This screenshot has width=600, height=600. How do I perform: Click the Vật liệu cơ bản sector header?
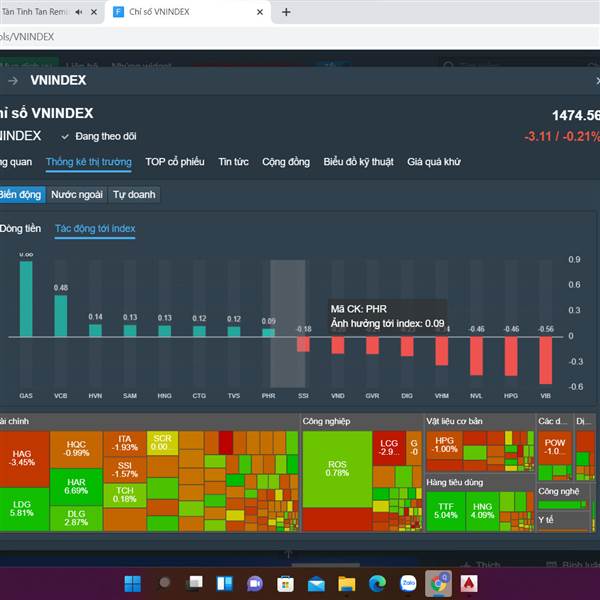point(480,422)
